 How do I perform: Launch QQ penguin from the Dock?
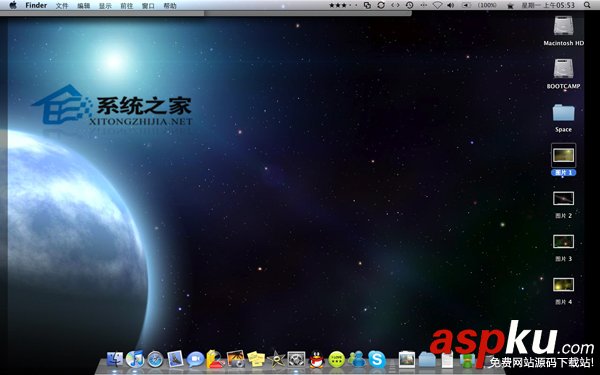click(x=316, y=359)
